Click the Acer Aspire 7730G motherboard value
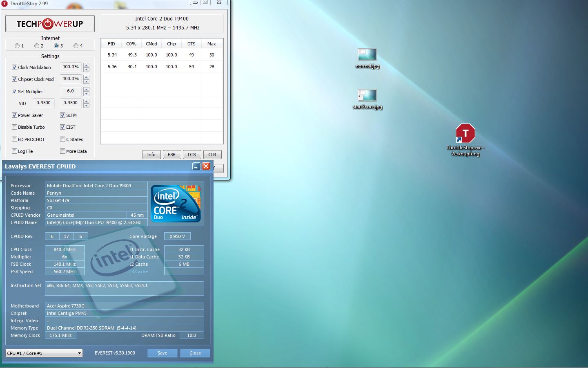The height and width of the screenshot is (368, 588). [x=124, y=306]
